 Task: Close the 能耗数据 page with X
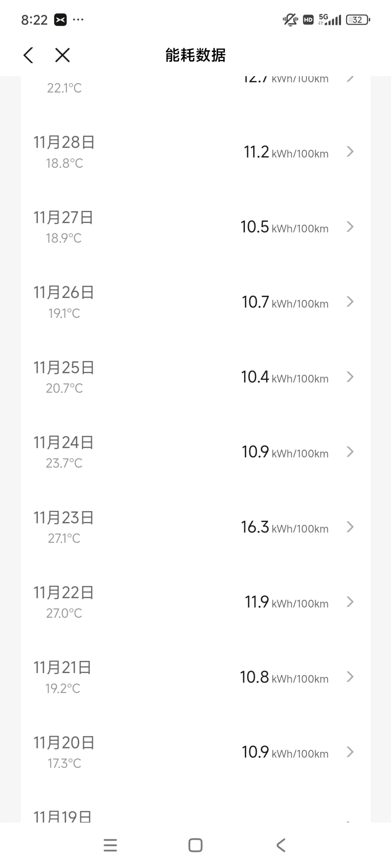coord(63,55)
